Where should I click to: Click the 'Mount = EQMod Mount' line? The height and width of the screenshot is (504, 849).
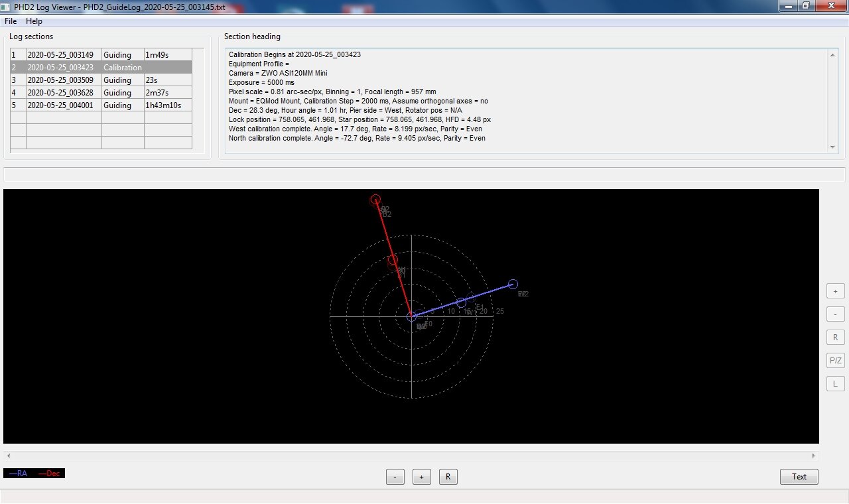pyautogui.click(x=358, y=101)
